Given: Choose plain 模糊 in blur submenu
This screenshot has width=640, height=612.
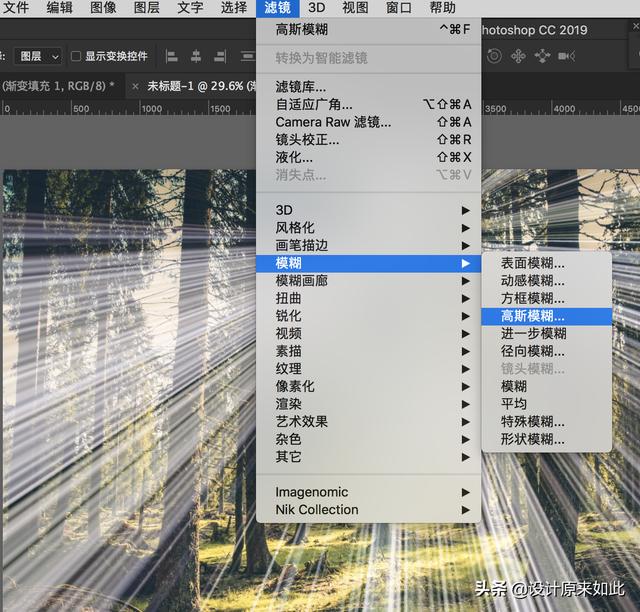Looking at the screenshot, I should (x=547, y=386).
